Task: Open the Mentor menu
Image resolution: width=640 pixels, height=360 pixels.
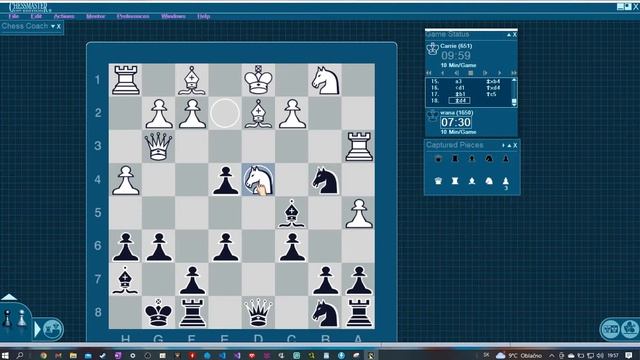Action: 96,16
